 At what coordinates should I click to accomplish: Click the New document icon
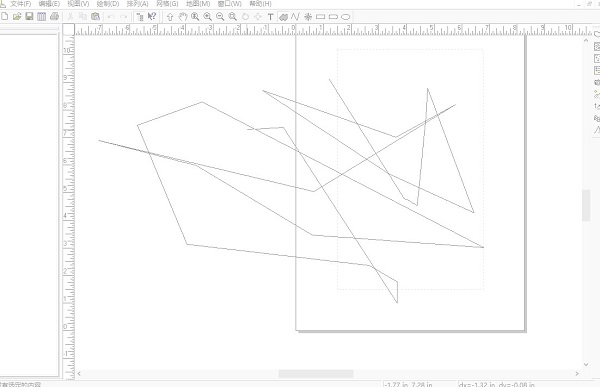pyautogui.click(x=5, y=16)
